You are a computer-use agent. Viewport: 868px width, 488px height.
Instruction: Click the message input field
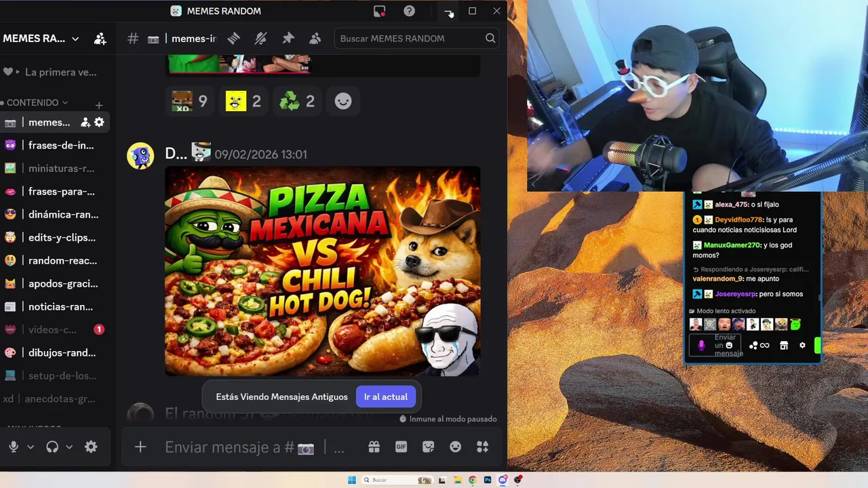(254, 447)
